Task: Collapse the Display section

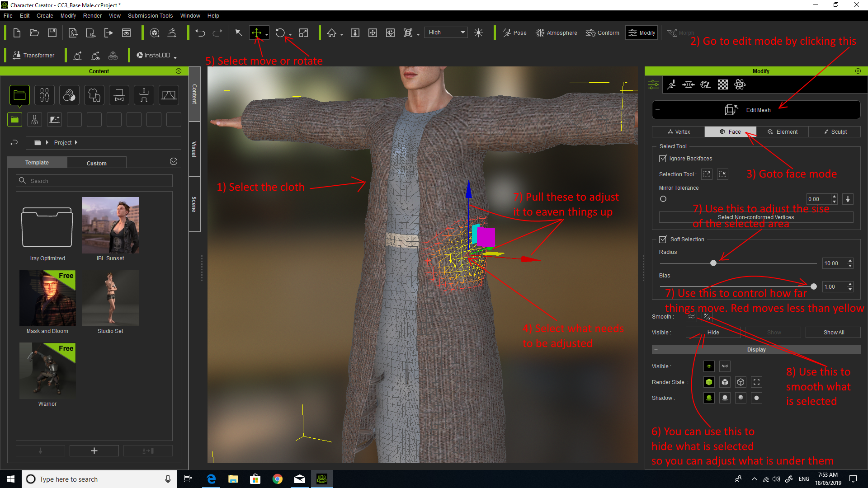Action: [x=656, y=350]
